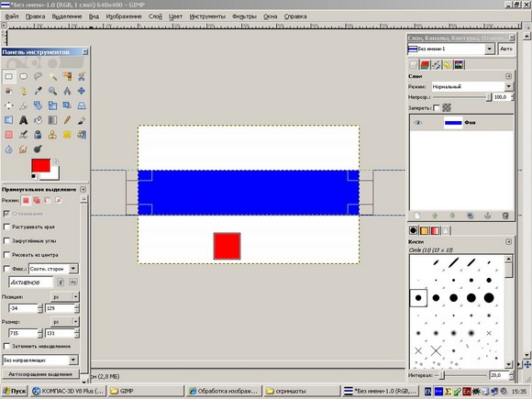
Task: Select the Text tool
Action: [x=24, y=120]
